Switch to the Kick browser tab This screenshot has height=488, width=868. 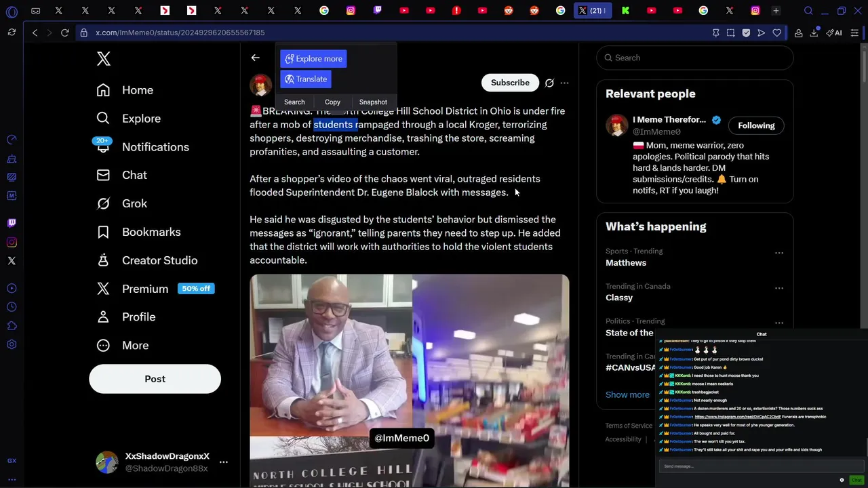click(x=625, y=11)
